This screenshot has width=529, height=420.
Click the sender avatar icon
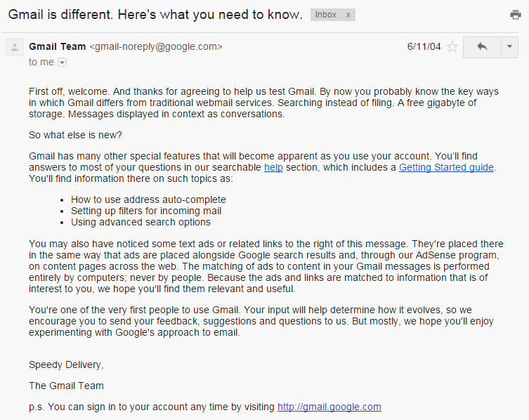click(x=15, y=47)
